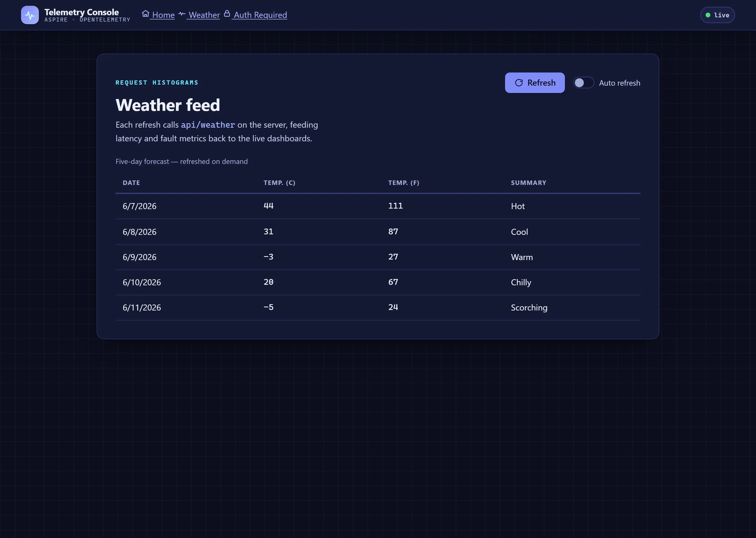The width and height of the screenshot is (756, 538).
Task: Click the 67 Fahrenheit value
Action: coord(393,282)
